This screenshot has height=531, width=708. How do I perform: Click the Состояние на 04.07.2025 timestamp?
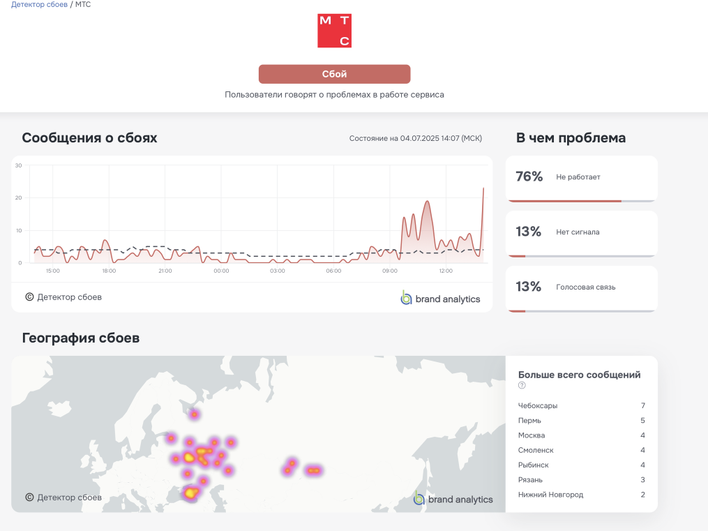415,138
